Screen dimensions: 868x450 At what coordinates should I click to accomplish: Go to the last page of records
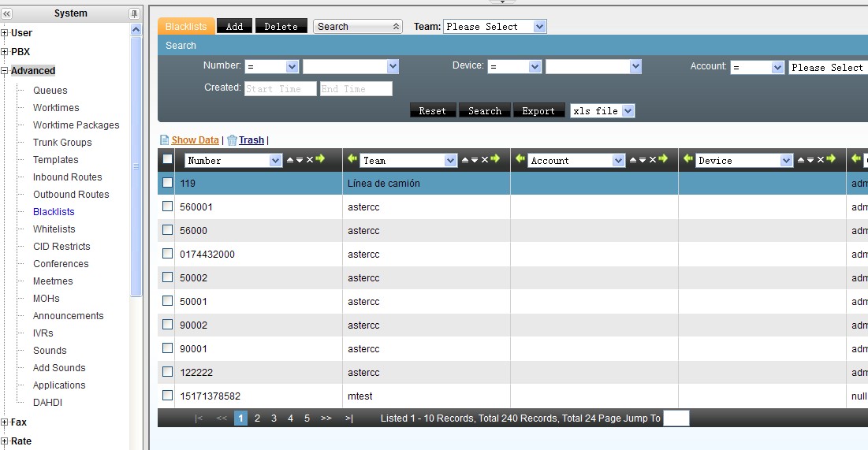coord(349,418)
